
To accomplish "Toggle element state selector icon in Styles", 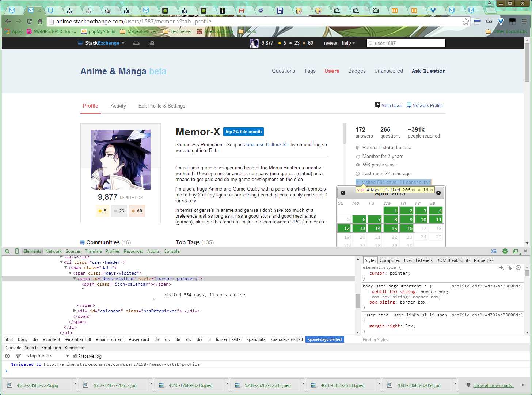I will tap(510, 268).
